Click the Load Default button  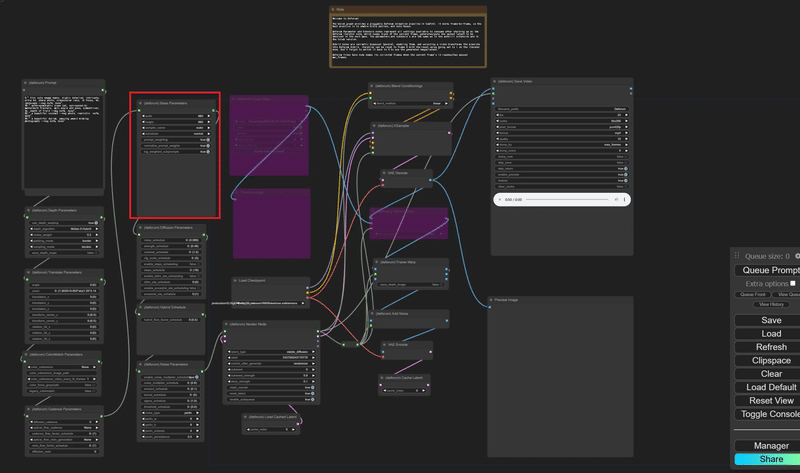(768, 387)
